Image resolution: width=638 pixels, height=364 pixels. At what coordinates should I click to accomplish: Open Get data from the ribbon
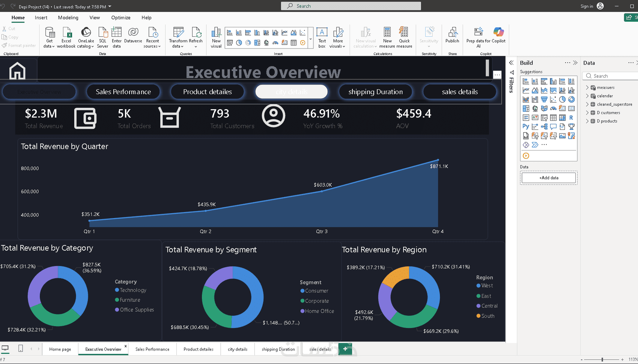coord(49,38)
